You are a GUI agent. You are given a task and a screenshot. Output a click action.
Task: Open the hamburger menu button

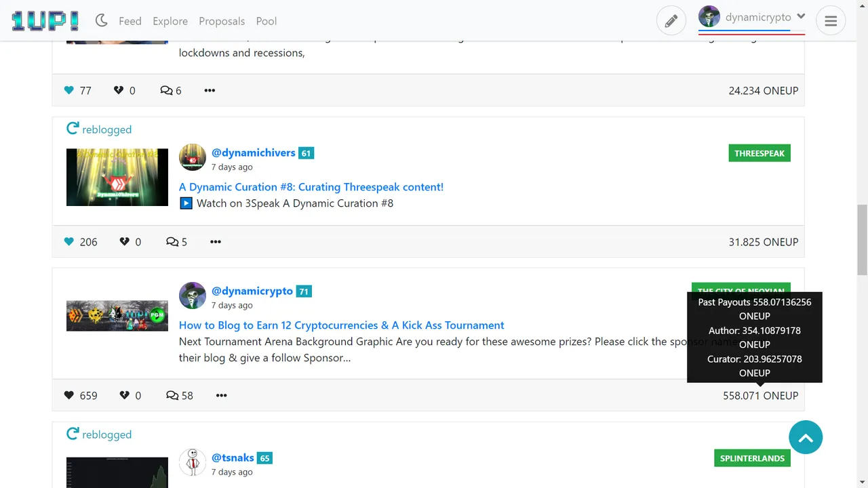831,21
